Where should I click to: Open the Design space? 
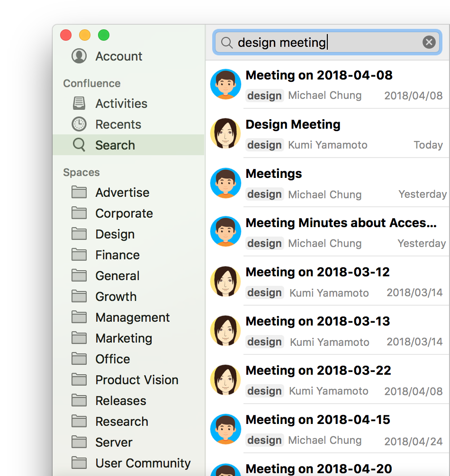pyautogui.click(x=115, y=234)
